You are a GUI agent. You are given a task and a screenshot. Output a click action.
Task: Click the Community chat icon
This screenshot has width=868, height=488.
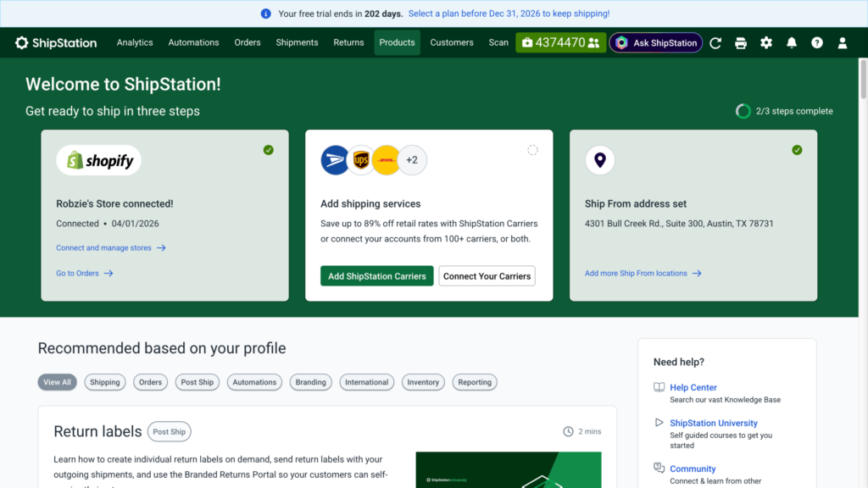pos(659,468)
